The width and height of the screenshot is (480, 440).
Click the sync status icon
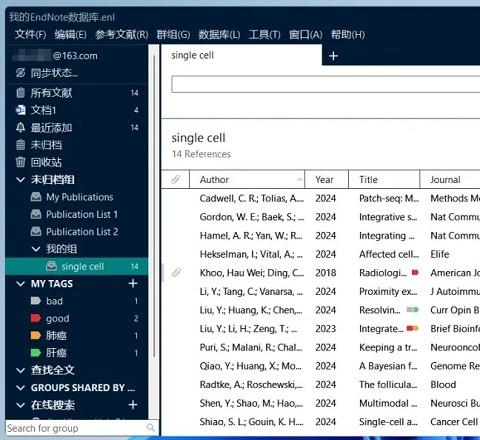(21, 72)
